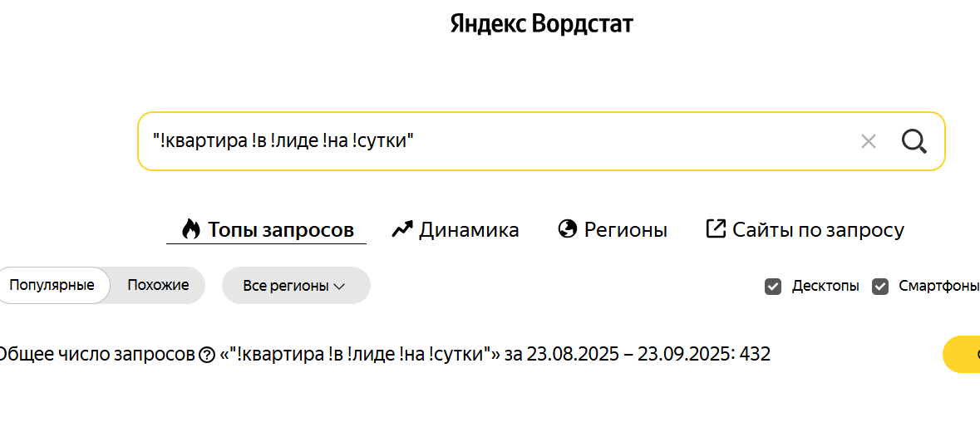Uncheck the Десктопы checkbox
This screenshot has height=432, width=980.
[x=773, y=287]
